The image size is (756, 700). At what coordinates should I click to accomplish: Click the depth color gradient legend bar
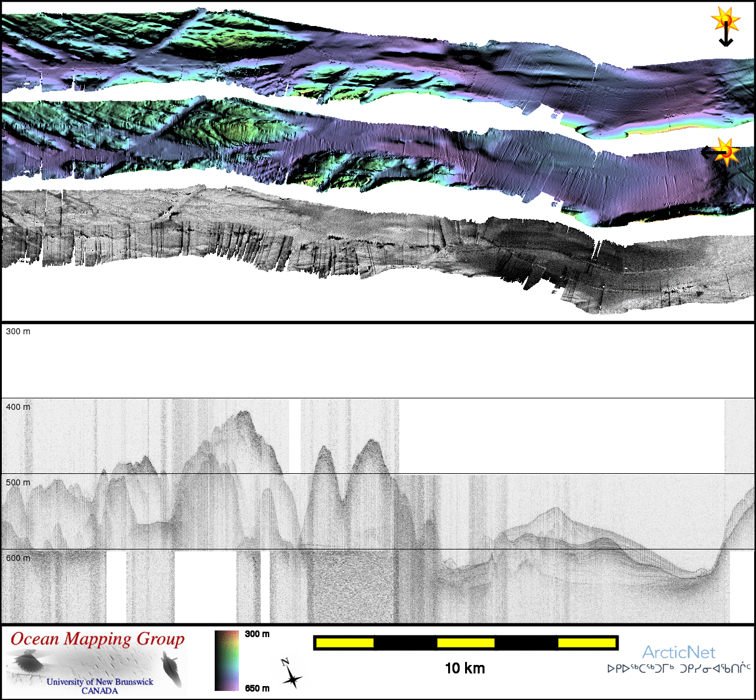(227, 660)
